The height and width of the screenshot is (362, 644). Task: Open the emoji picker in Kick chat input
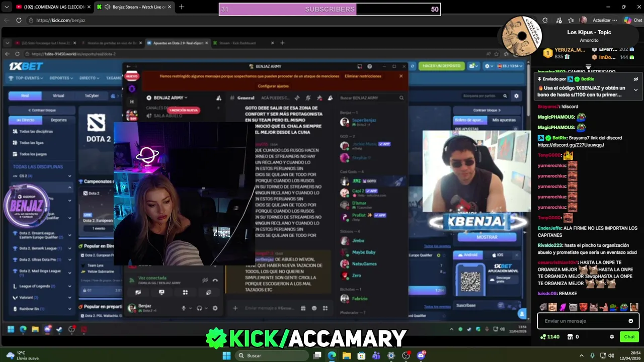point(630,321)
